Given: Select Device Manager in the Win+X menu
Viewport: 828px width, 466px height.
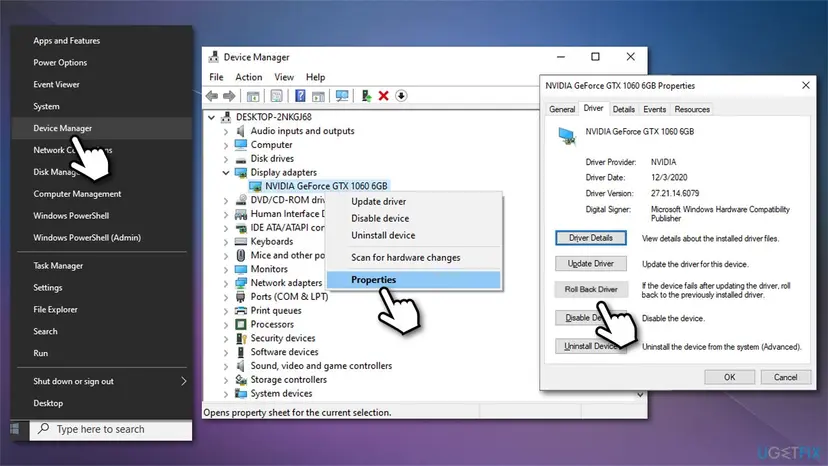Looking at the screenshot, I should [x=102, y=128].
